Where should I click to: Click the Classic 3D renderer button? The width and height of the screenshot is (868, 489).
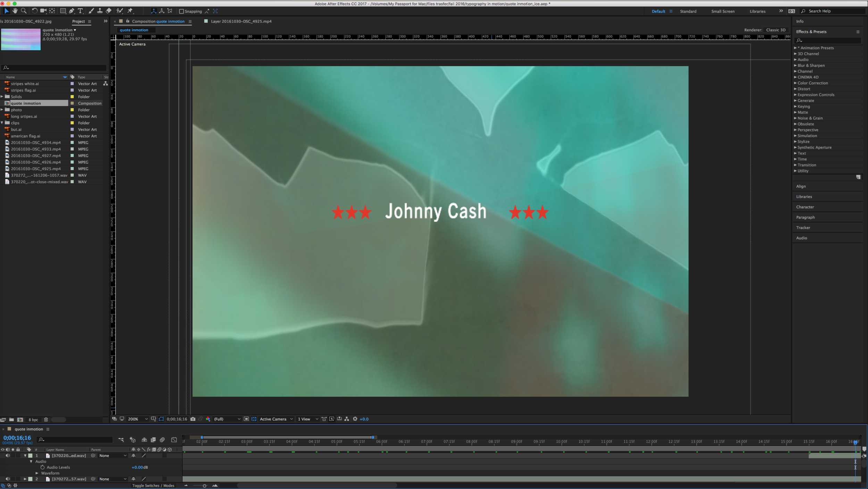[x=776, y=30]
